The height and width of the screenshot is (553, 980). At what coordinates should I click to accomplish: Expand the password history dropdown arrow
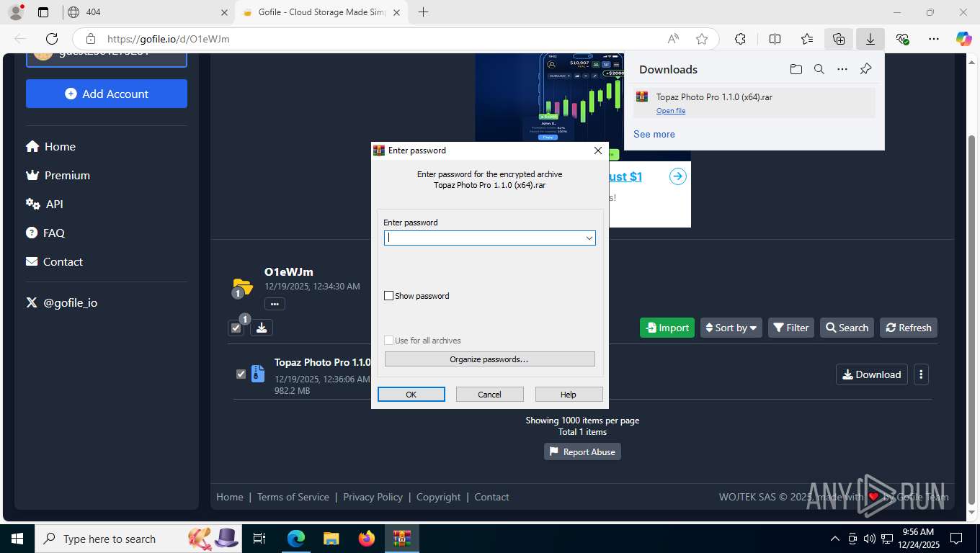(589, 238)
